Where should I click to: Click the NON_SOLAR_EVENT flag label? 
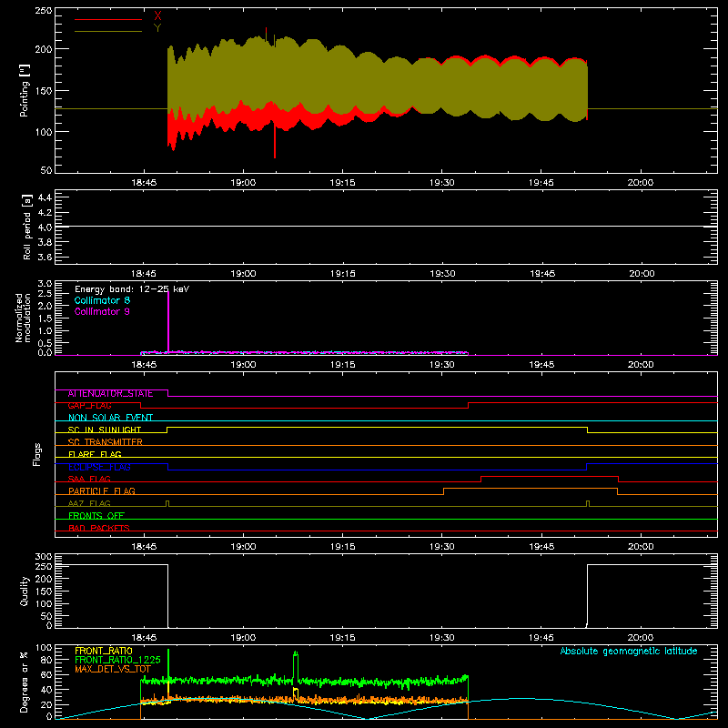point(110,418)
